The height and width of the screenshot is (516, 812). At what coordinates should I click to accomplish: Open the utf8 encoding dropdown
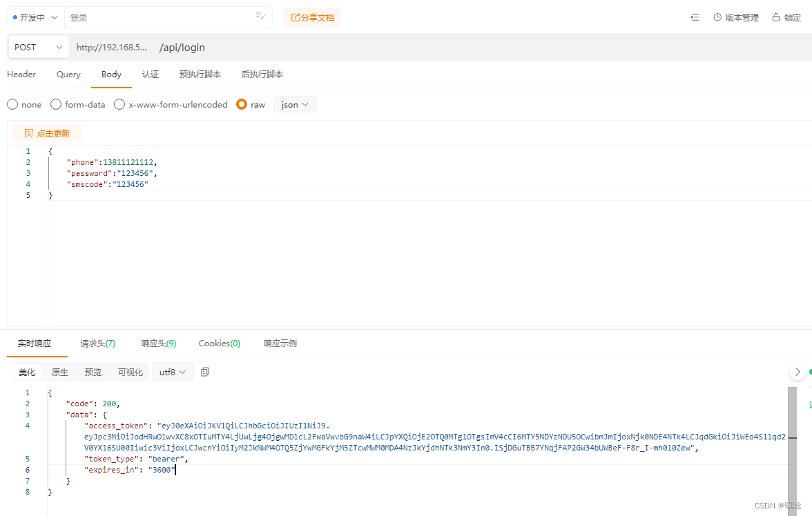click(172, 371)
